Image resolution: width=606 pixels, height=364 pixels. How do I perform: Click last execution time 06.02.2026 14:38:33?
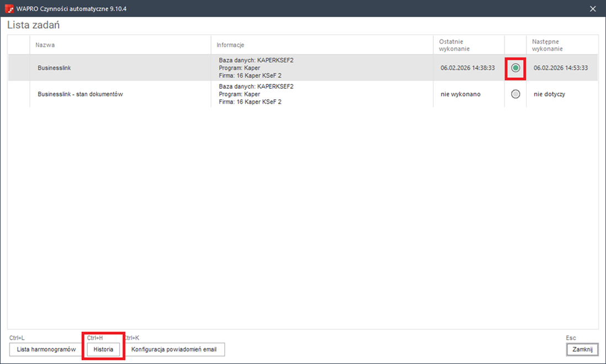pos(467,68)
